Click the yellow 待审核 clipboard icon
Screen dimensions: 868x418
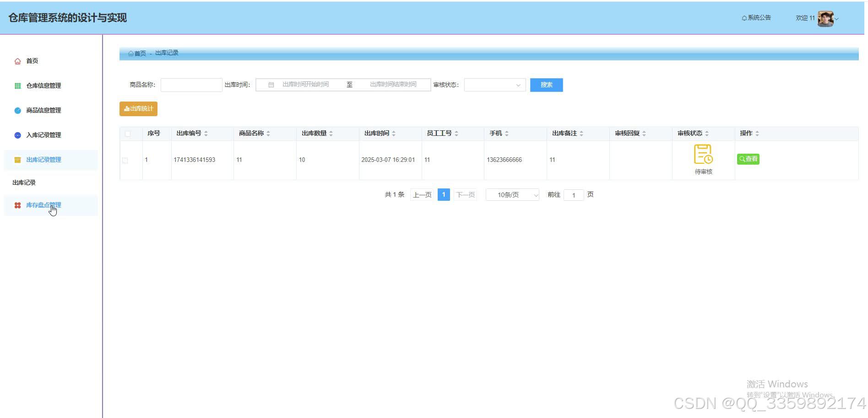click(703, 154)
